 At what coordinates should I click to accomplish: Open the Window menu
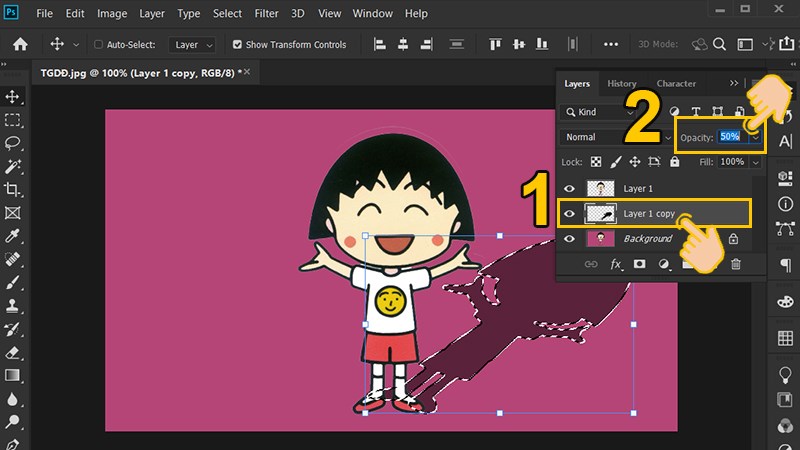[x=372, y=14]
